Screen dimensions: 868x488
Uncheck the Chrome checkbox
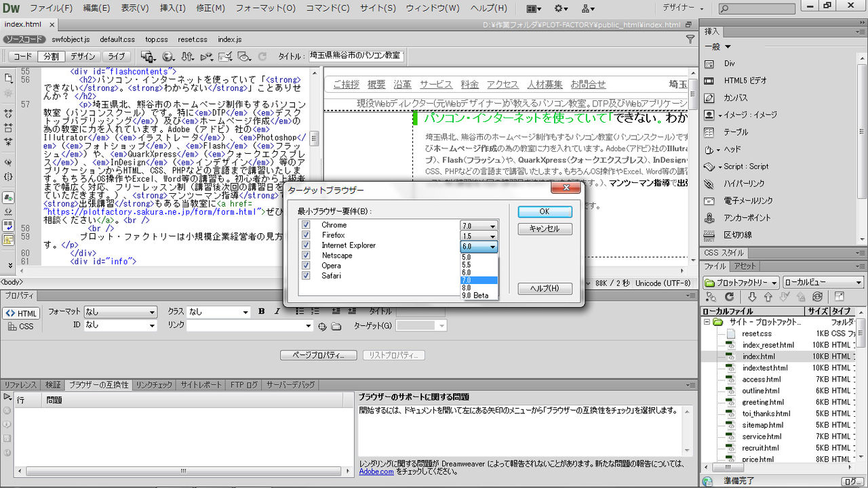click(306, 225)
